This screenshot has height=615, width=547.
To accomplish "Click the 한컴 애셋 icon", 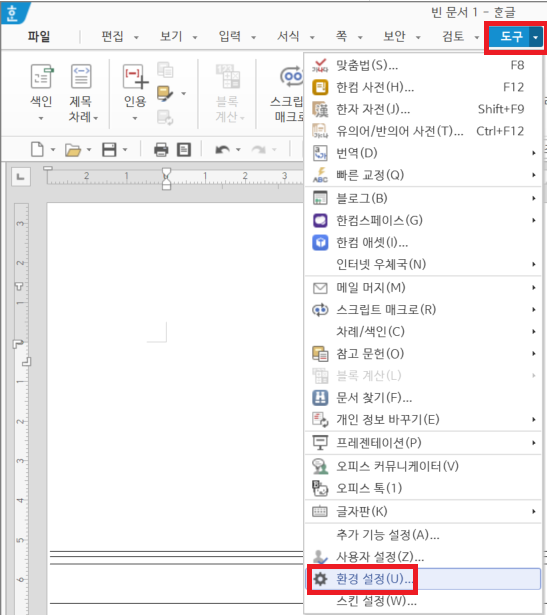I will (x=320, y=242).
